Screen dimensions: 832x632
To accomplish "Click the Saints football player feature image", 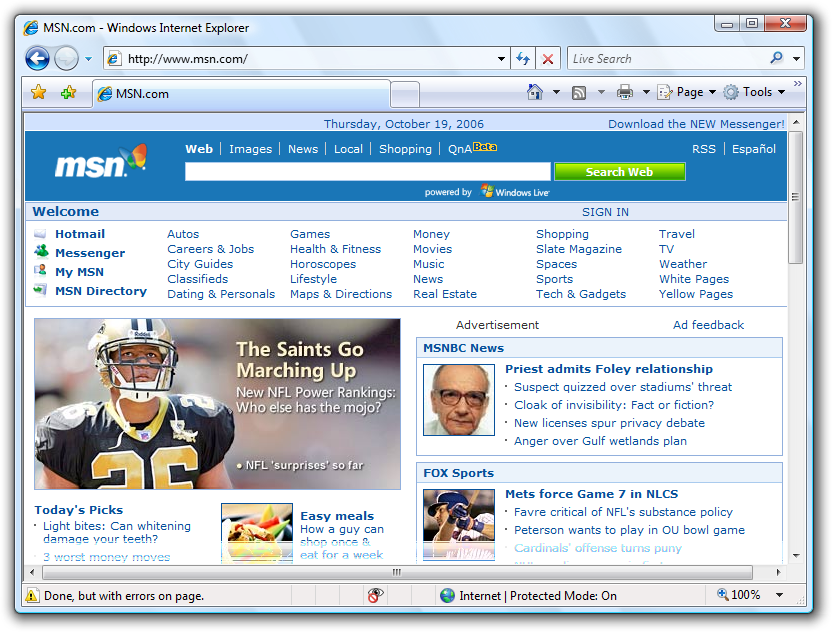I will click(x=218, y=404).
